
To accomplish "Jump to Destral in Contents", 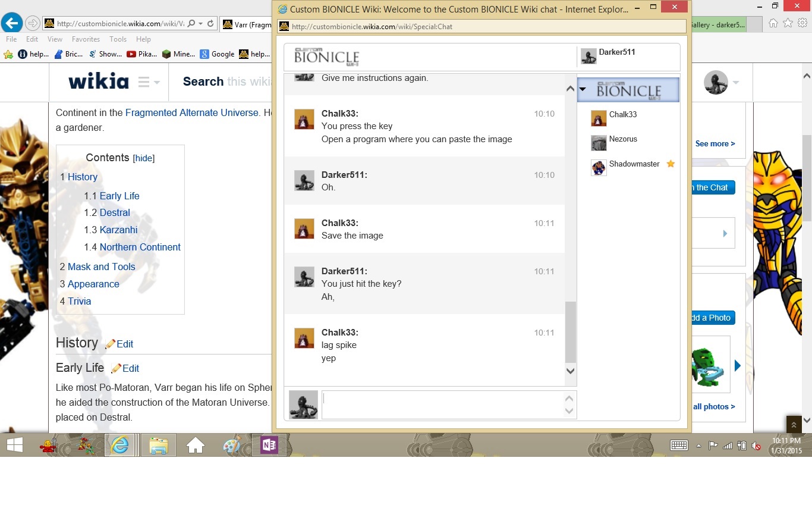I will click(115, 212).
